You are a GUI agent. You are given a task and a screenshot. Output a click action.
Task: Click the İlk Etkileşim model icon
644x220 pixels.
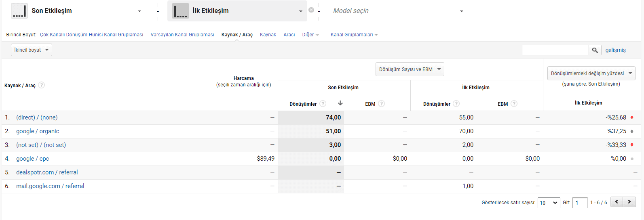tap(180, 11)
